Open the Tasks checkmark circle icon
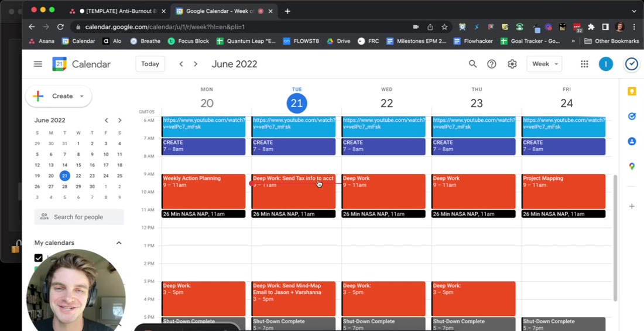644x331 pixels. click(632, 64)
